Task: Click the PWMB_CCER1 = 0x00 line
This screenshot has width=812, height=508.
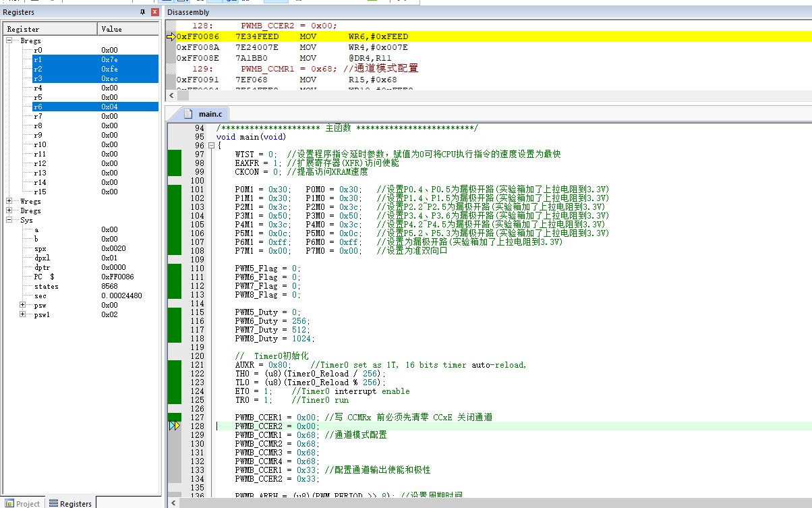Action: [364, 418]
